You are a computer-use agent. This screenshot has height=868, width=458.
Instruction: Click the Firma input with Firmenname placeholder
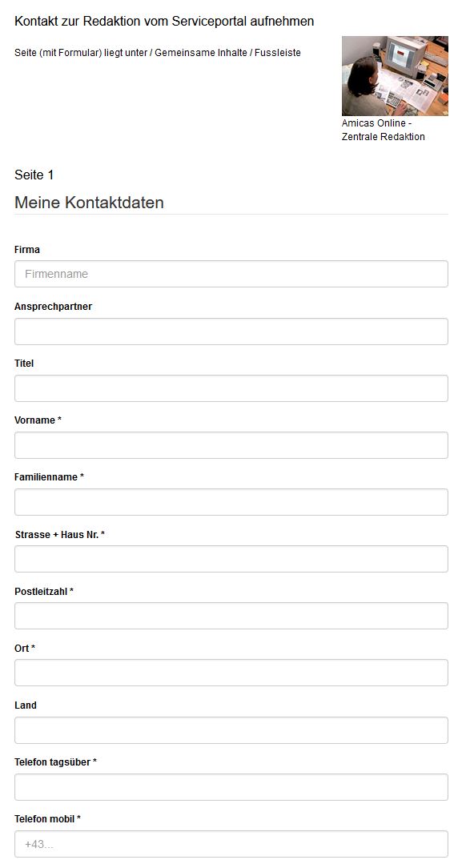coord(231,274)
